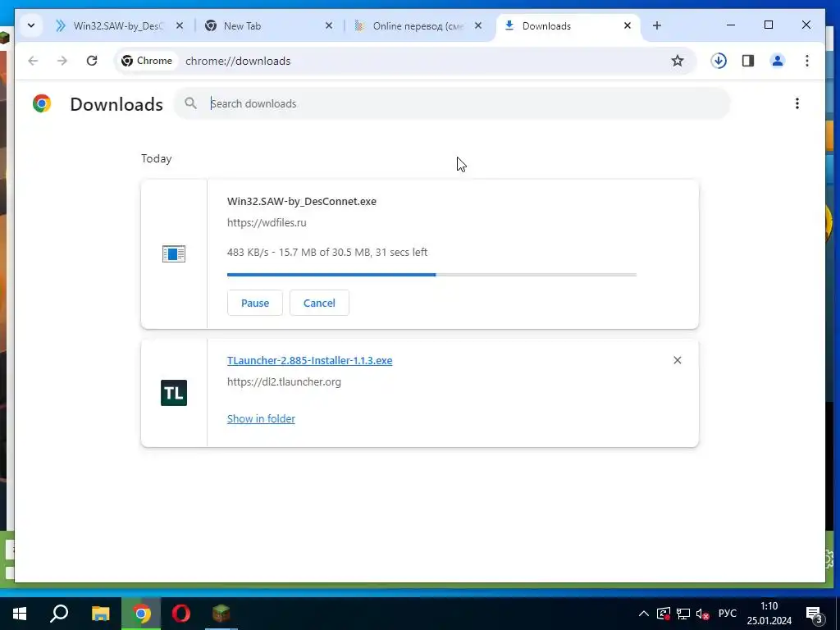This screenshot has width=840, height=630.
Task: Click the search magnifier in downloads
Action: [190, 103]
